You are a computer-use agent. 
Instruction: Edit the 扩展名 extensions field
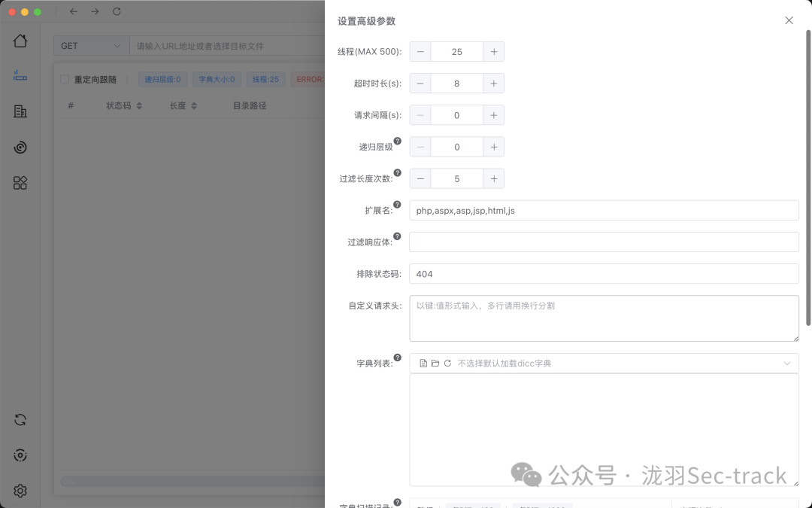(x=604, y=211)
